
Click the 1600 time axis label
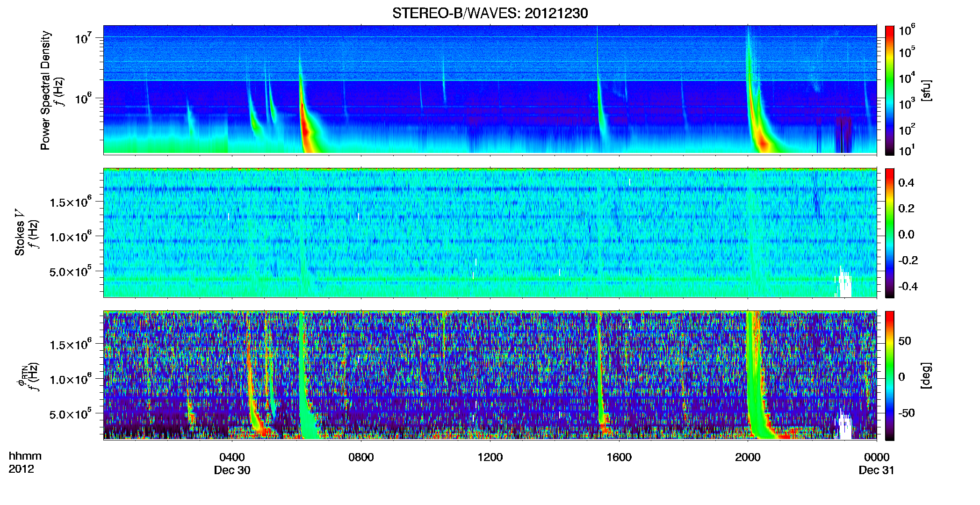click(619, 457)
